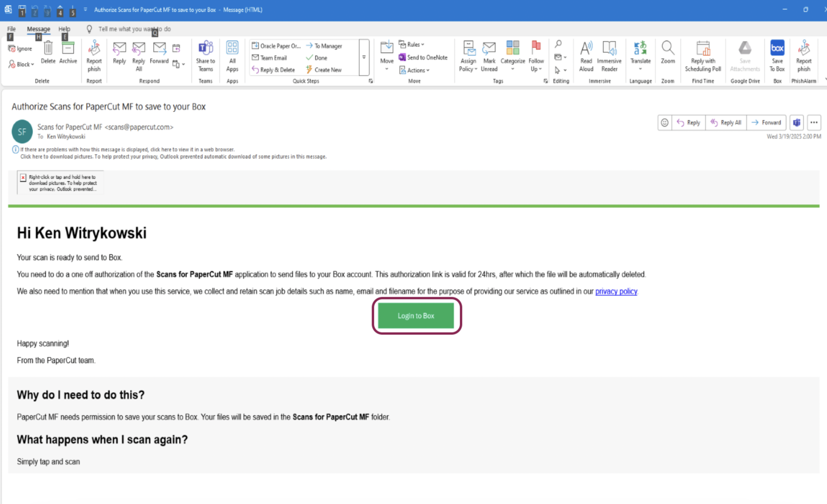Image resolution: width=827 pixels, height=504 pixels.
Task: Mark the message as Unread
Action: 489,56
